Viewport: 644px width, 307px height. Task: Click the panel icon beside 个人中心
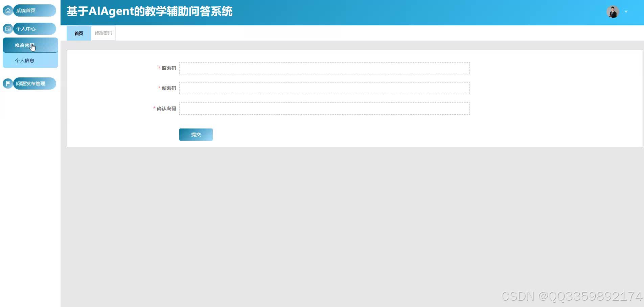click(x=8, y=29)
